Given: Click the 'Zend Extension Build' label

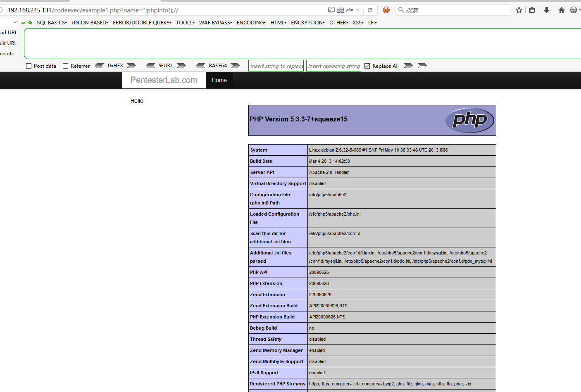Looking at the screenshot, I should tap(274, 306).
